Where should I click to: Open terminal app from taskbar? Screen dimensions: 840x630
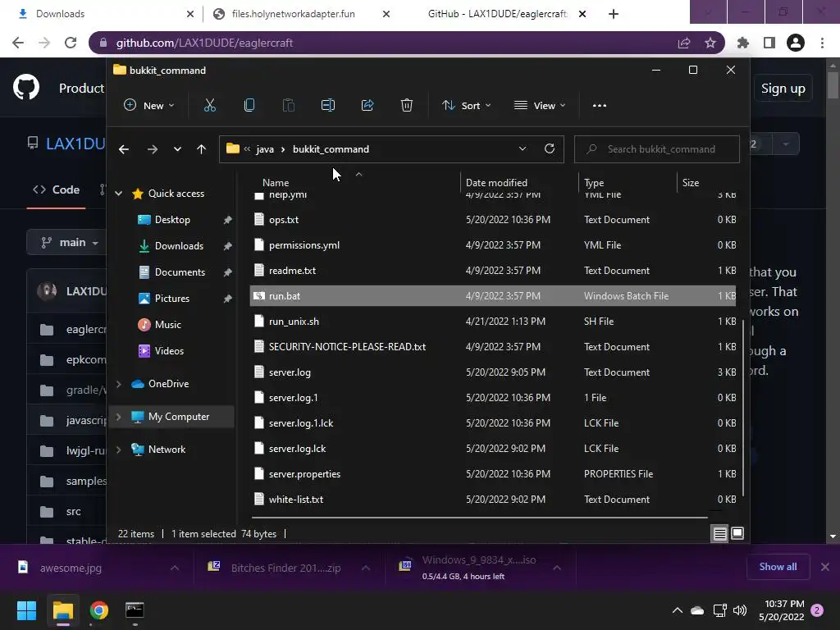135,610
